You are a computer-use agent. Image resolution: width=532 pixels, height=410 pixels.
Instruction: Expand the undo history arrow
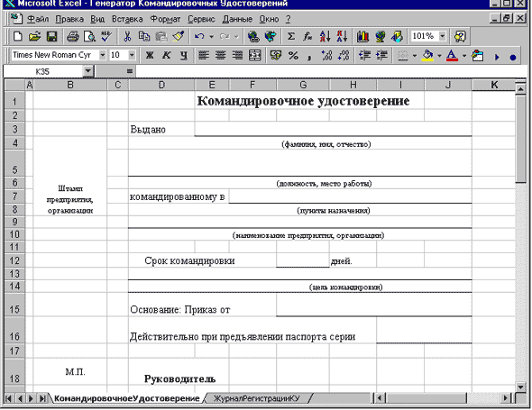211,36
